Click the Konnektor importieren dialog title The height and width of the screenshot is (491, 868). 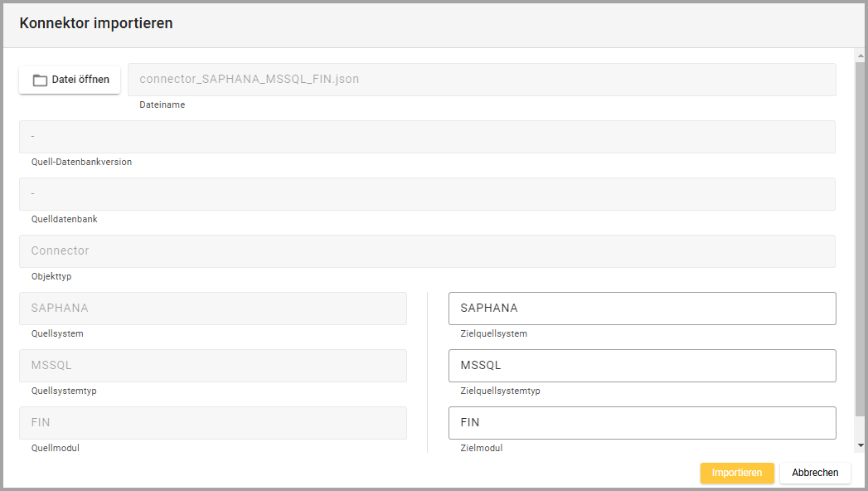click(96, 23)
